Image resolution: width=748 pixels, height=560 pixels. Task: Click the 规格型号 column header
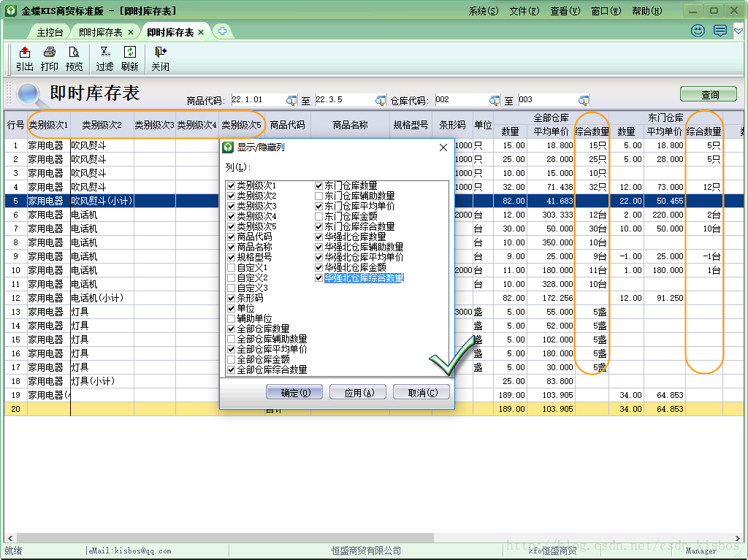411,125
